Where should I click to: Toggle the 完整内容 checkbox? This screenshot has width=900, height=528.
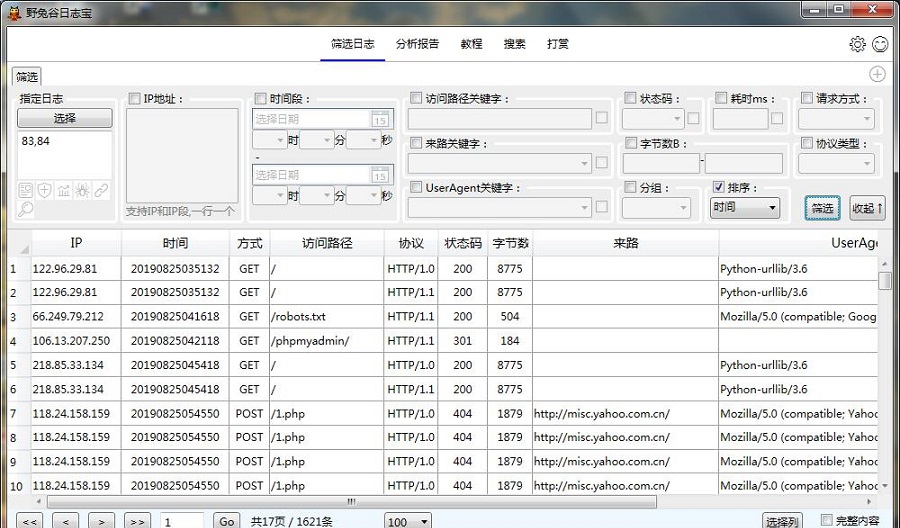(826, 520)
